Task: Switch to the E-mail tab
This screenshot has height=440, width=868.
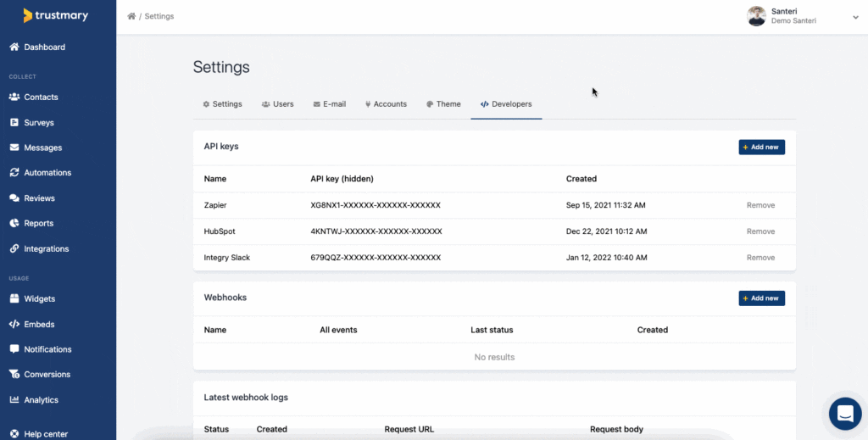Action: click(x=330, y=104)
